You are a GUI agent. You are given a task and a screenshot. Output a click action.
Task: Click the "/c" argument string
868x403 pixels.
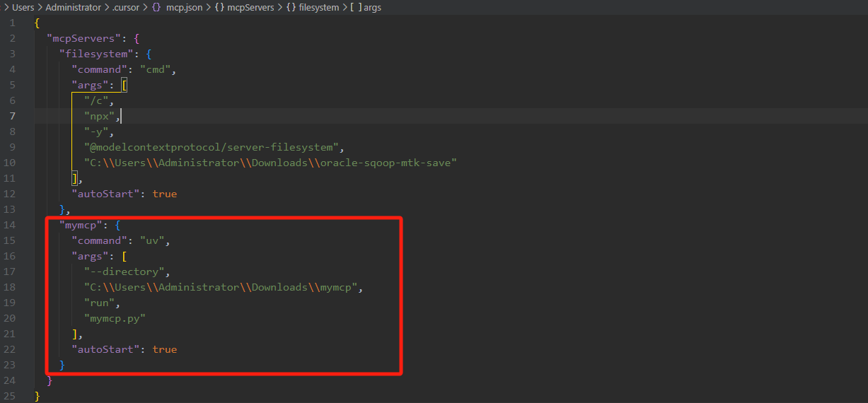tap(96, 100)
